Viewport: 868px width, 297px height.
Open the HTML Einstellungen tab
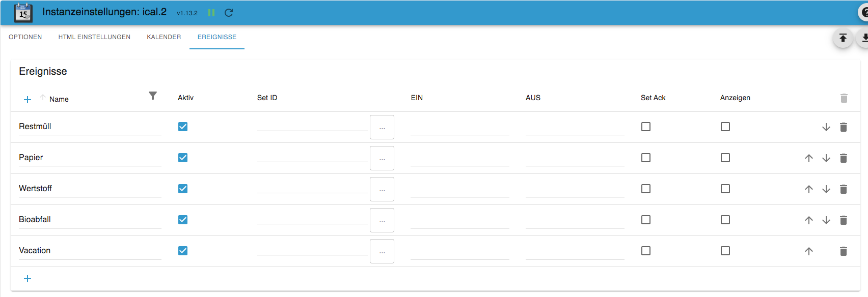click(x=94, y=37)
